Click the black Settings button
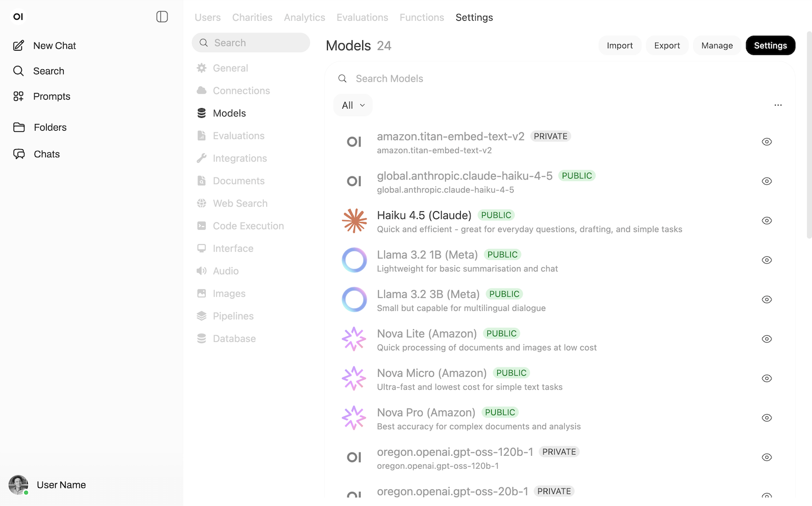This screenshot has width=812, height=506. click(x=770, y=46)
